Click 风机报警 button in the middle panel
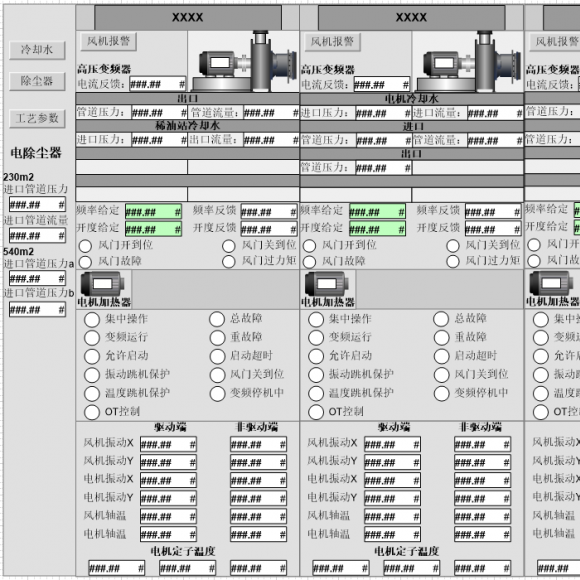Image resolution: width=580 pixels, height=580 pixels. [333, 42]
